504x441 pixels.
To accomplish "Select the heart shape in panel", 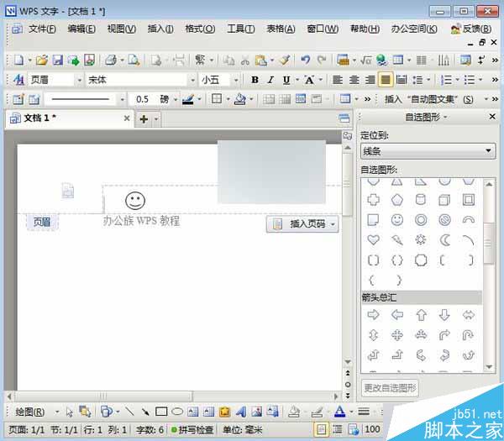I will click(373, 239).
